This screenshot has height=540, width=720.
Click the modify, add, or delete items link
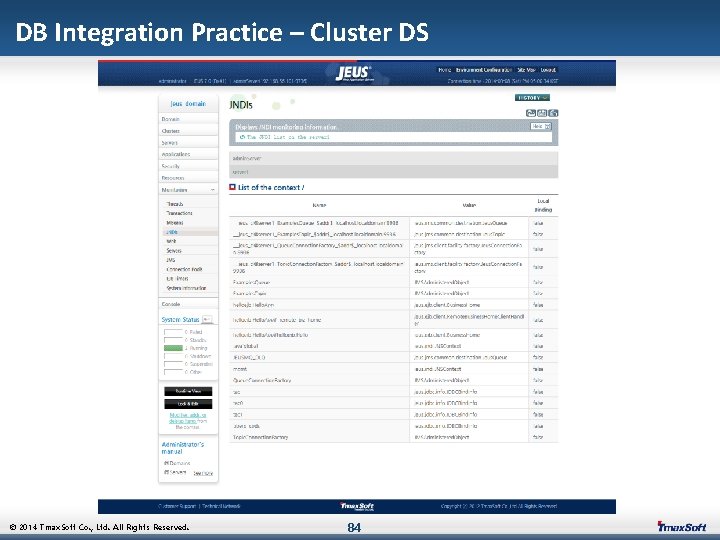click(187, 418)
